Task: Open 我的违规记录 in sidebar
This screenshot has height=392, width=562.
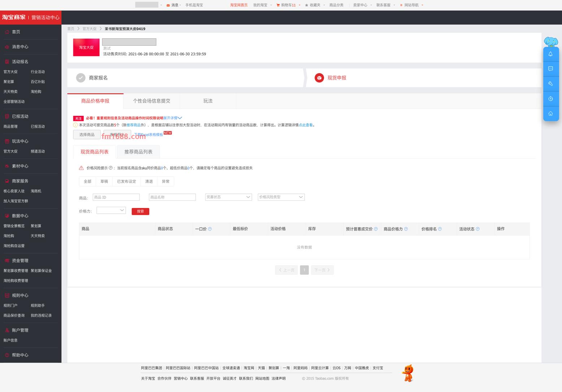Action: pos(41,315)
